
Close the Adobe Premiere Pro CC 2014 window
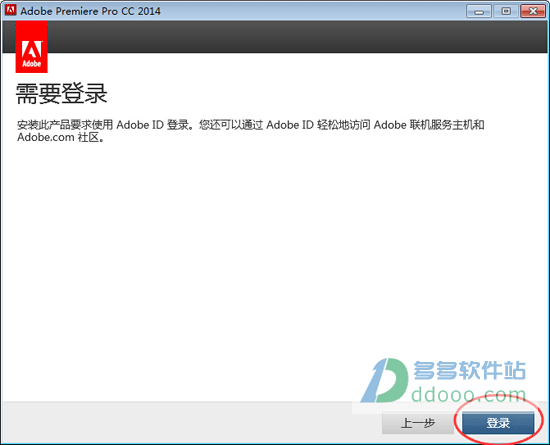point(533,11)
